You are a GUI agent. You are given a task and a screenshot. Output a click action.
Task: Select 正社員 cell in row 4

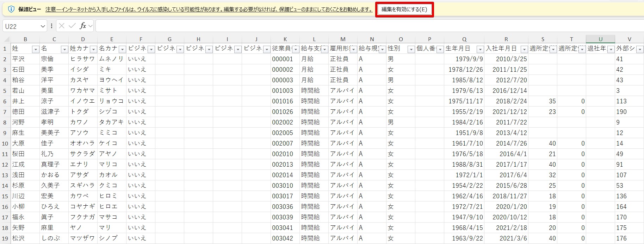click(343, 80)
